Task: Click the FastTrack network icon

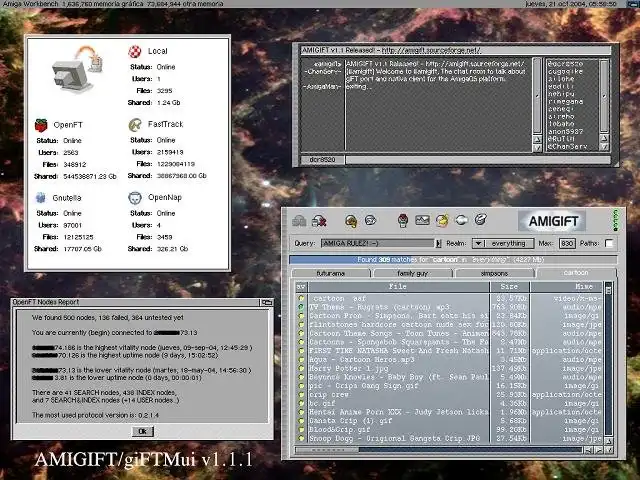Action: [x=135, y=124]
